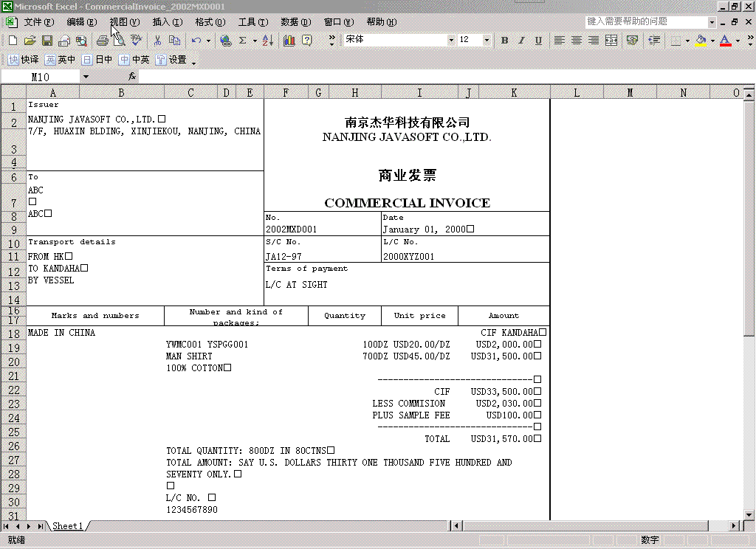This screenshot has width=756, height=549.
Task: Print the sheet with the printer icon
Action: coord(102,41)
